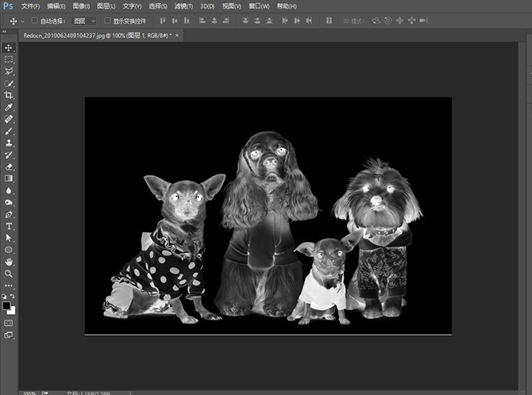
Task: Align vertical centers in options bar
Action: pyautogui.click(x=175, y=21)
